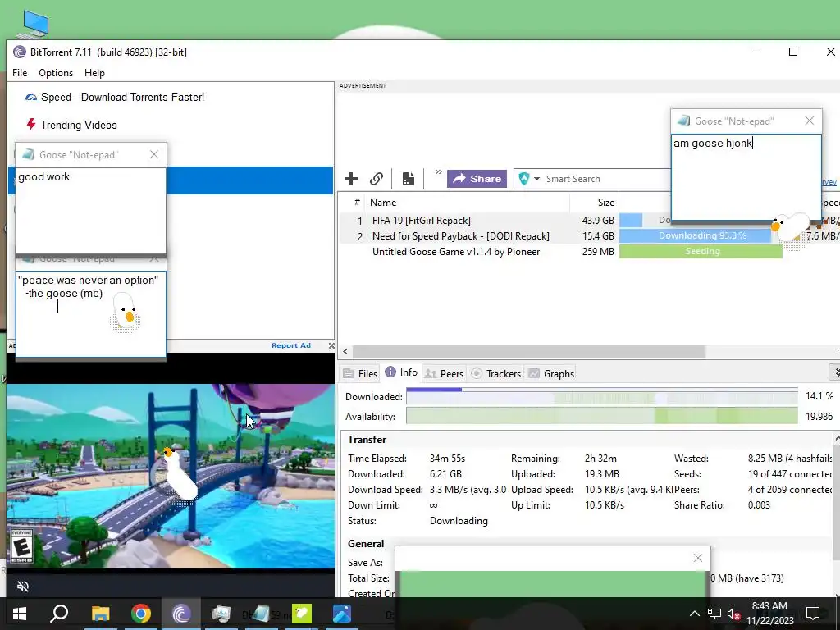Image resolution: width=840 pixels, height=630 pixels.
Task: Click the Downloading 93.3 % progress bar
Action: click(696, 235)
